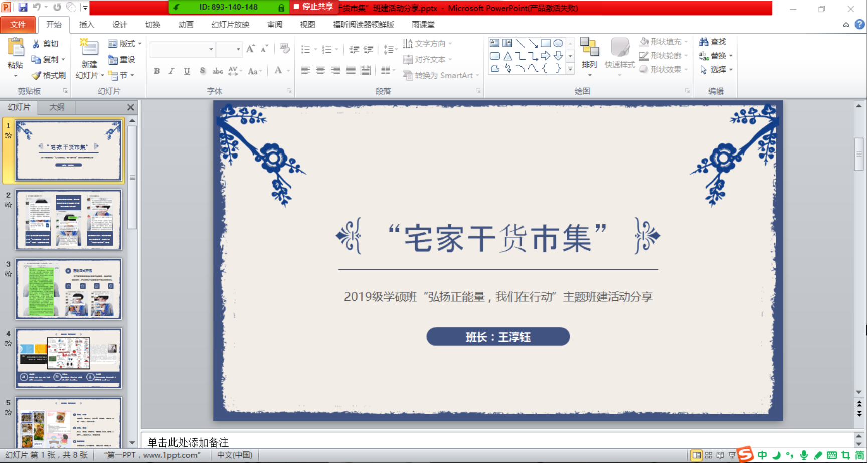Click the Convert to SmartArt icon
The width and height of the screenshot is (868, 463).
tap(408, 75)
